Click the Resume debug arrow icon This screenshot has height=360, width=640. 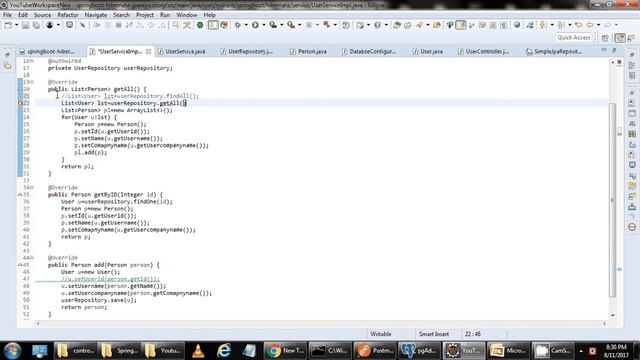click(97, 25)
